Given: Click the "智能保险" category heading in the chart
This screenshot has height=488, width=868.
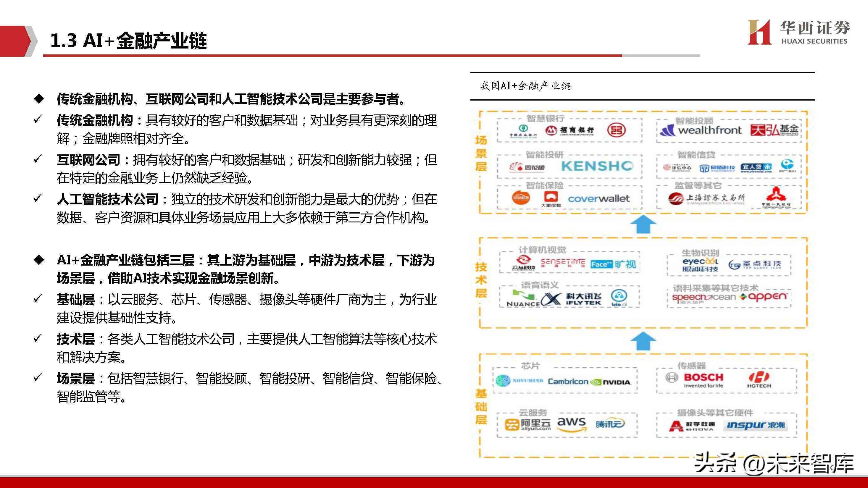Looking at the screenshot, I should click(x=545, y=185).
